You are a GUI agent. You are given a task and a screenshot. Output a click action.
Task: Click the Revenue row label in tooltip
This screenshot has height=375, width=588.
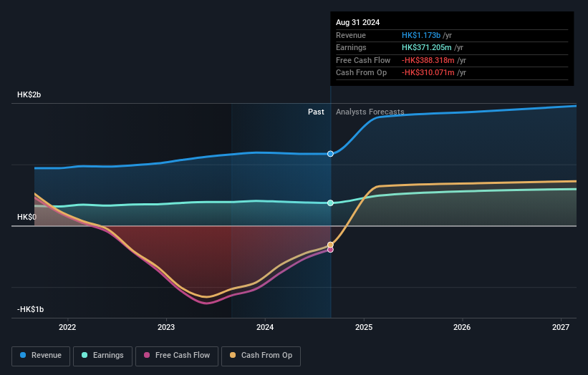coord(351,35)
